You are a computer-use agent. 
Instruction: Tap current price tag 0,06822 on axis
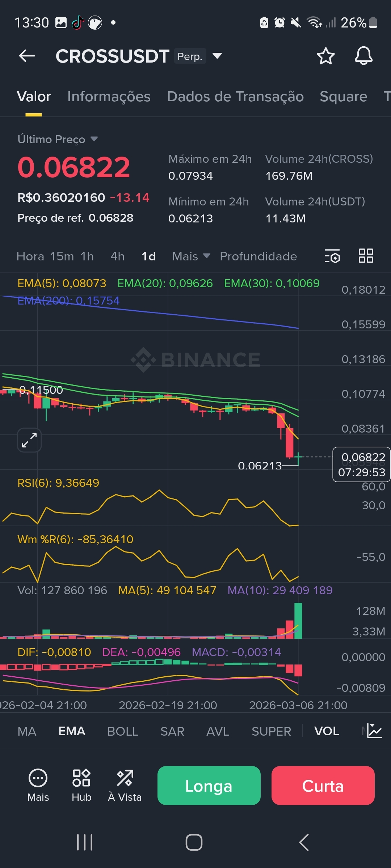coord(361,464)
